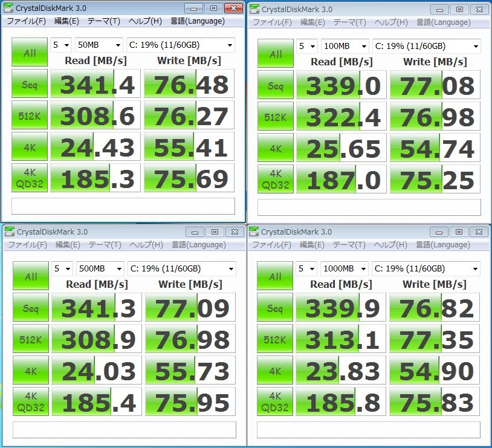Open the 1000MB test size dropdown
Screen dimensions: 492x448
point(344,268)
